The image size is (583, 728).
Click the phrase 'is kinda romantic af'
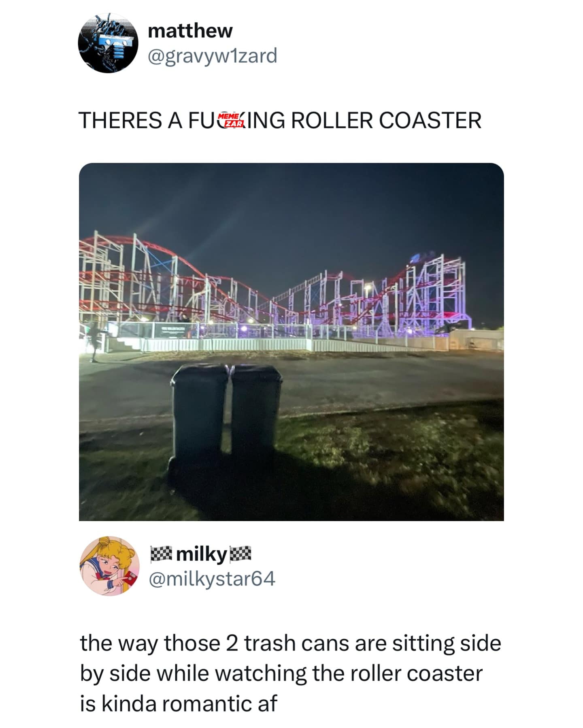[179, 703]
